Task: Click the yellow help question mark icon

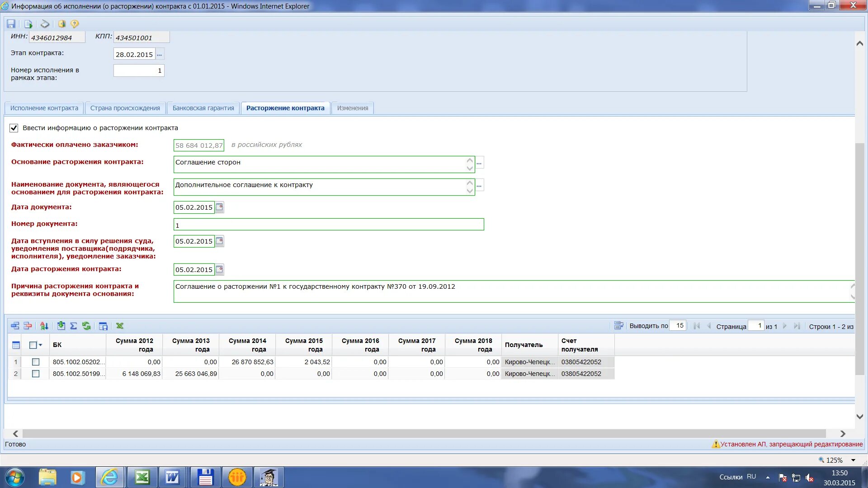Action: pyautogui.click(x=75, y=24)
